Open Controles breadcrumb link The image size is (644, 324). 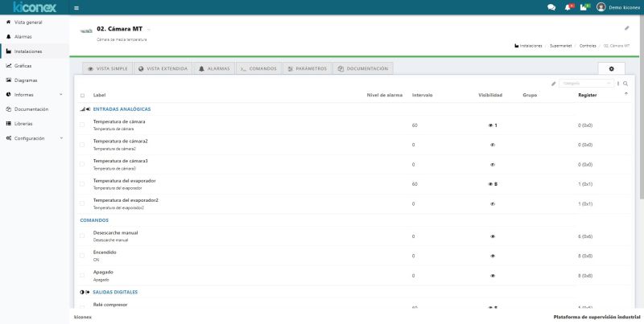588,46
